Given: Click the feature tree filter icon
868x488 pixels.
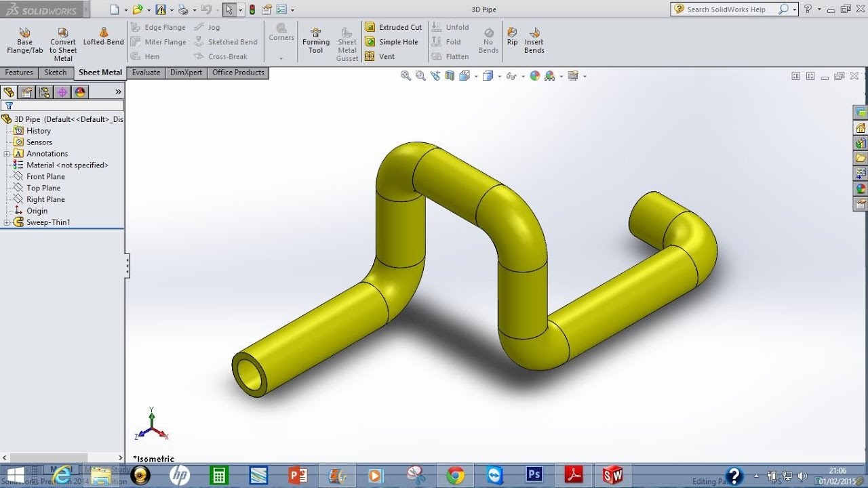Looking at the screenshot, I should point(9,106).
